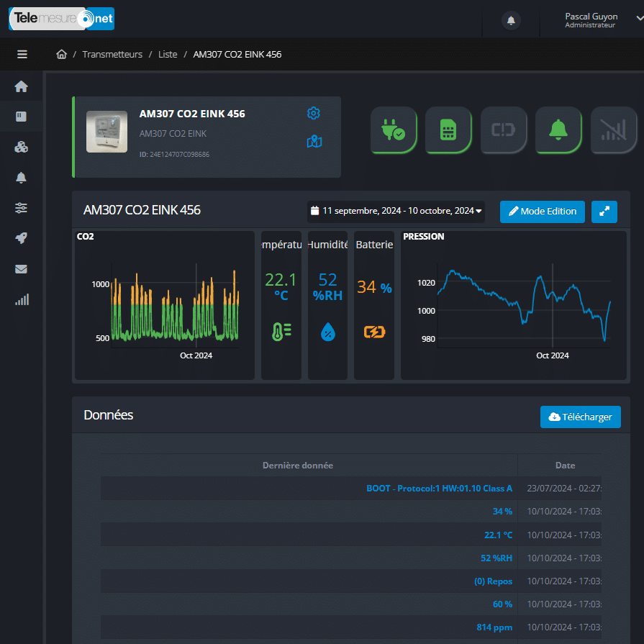Viewport: 644px width, 644px height.
Task: Open the 34 % table data link
Action: [x=502, y=512]
